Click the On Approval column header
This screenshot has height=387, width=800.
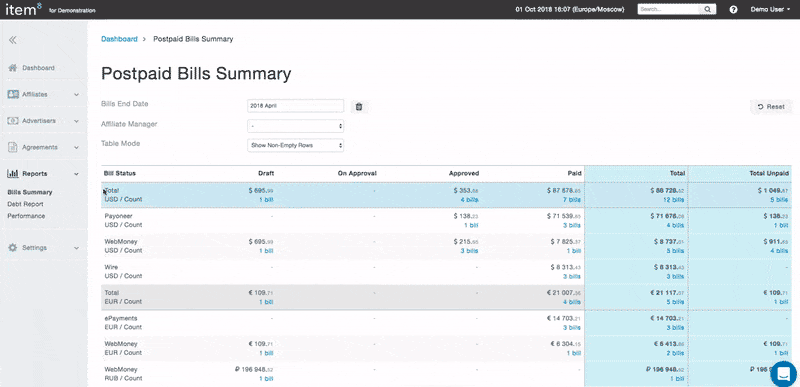pyautogui.click(x=357, y=173)
